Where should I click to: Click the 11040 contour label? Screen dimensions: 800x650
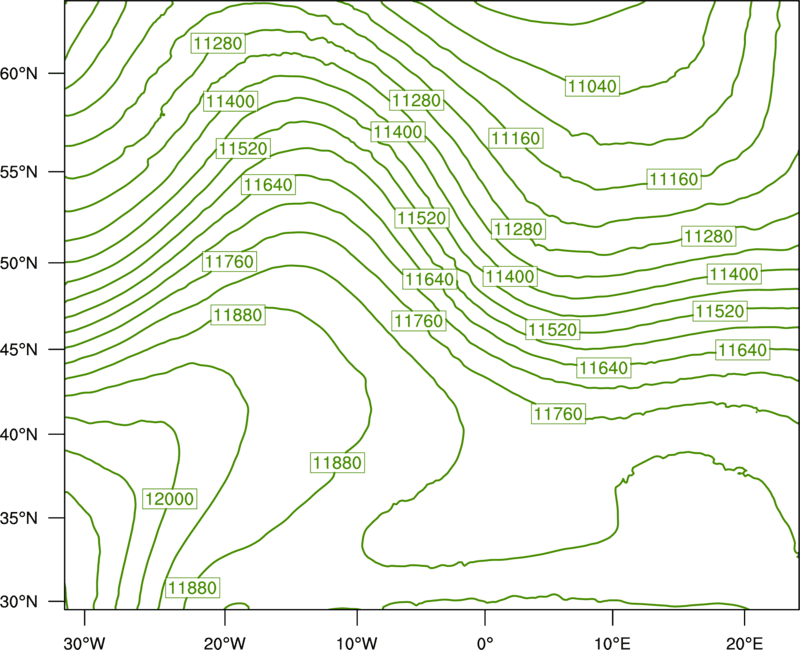592,86
